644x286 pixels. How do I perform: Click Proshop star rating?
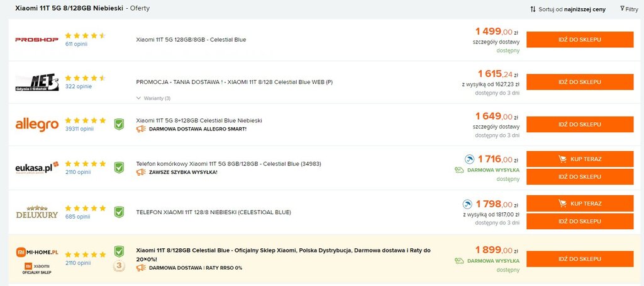pyautogui.click(x=86, y=36)
